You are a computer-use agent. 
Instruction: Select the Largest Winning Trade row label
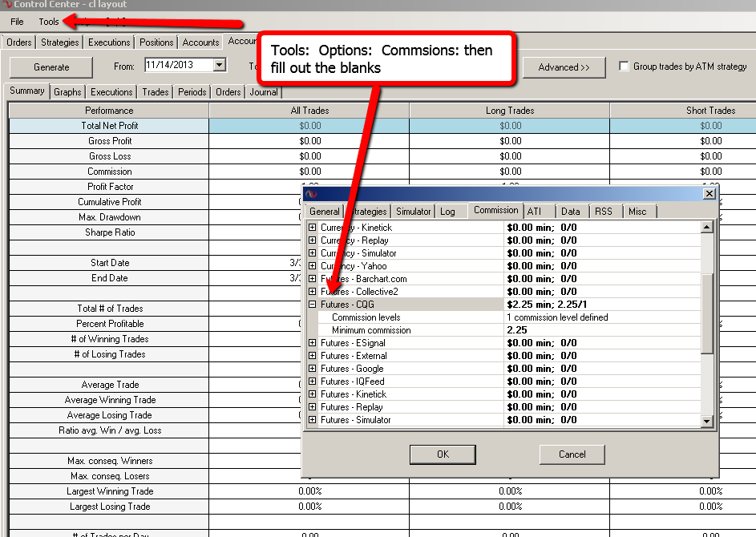[x=110, y=491]
